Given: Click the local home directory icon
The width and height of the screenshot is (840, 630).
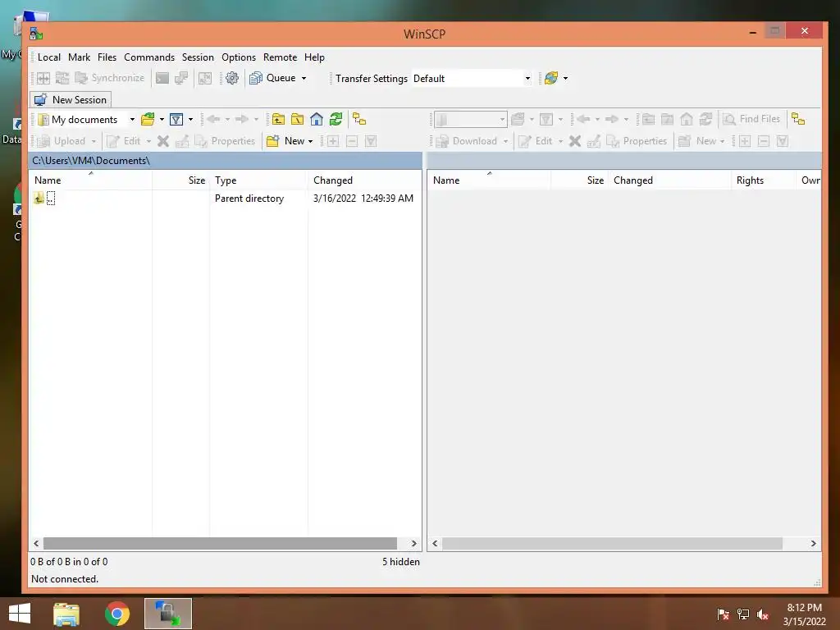Looking at the screenshot, I should pos(317,120).
